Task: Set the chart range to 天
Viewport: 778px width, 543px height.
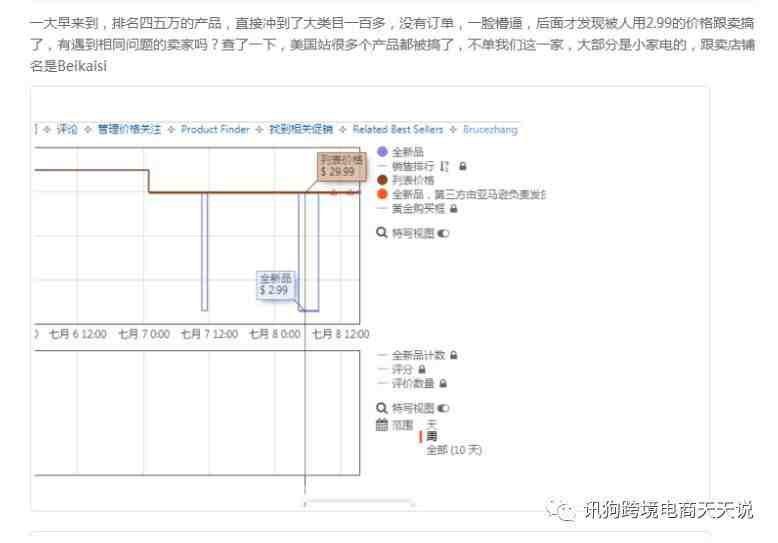Action: point(432,424)
